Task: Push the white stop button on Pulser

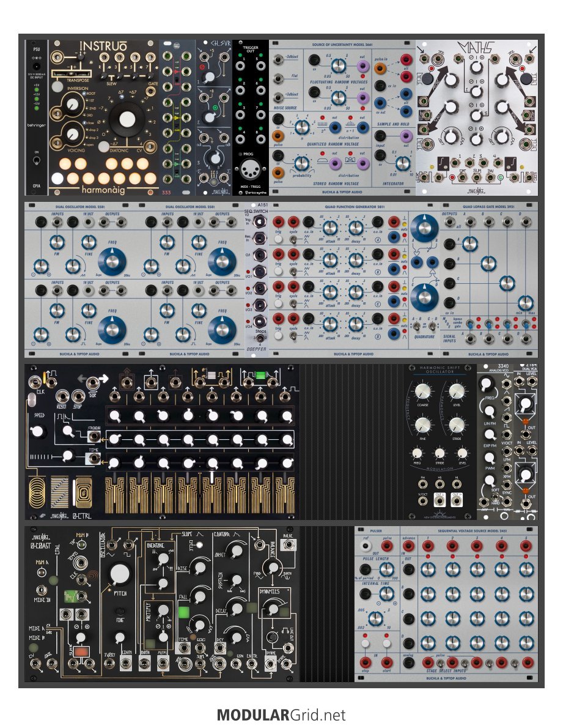Action: point(365,644)
